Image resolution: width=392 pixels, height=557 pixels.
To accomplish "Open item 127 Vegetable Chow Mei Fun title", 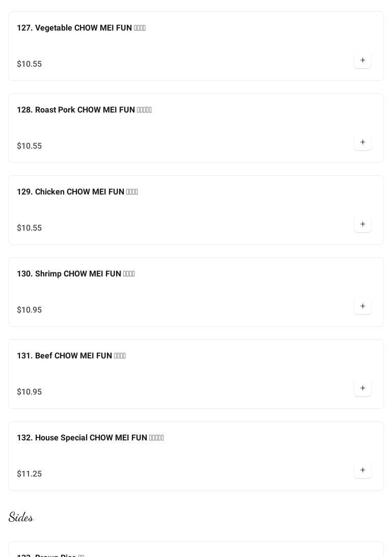I will pos(81,28).
